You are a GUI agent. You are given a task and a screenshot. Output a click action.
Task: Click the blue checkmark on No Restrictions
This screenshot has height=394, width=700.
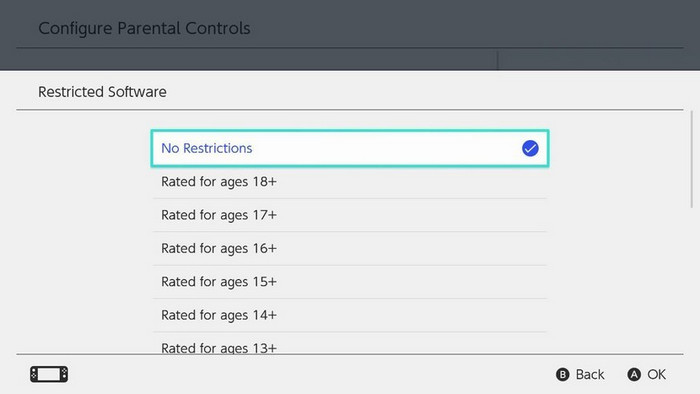[530, 148]
